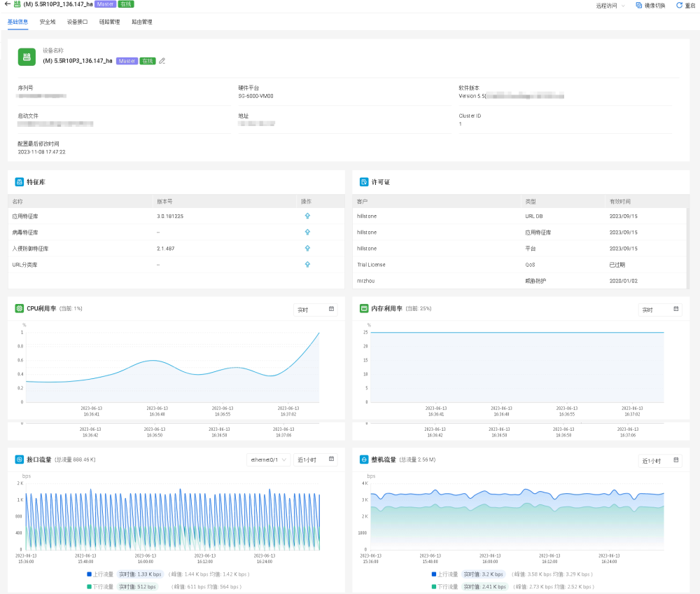Switch to the 路由管理 tab
This screenshot has width=700, height=594.
[142, 22]
